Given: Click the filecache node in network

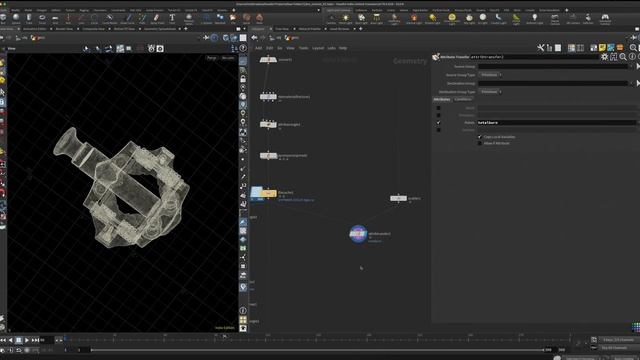Looking at the screenshot, I should [x=268, y=193].
